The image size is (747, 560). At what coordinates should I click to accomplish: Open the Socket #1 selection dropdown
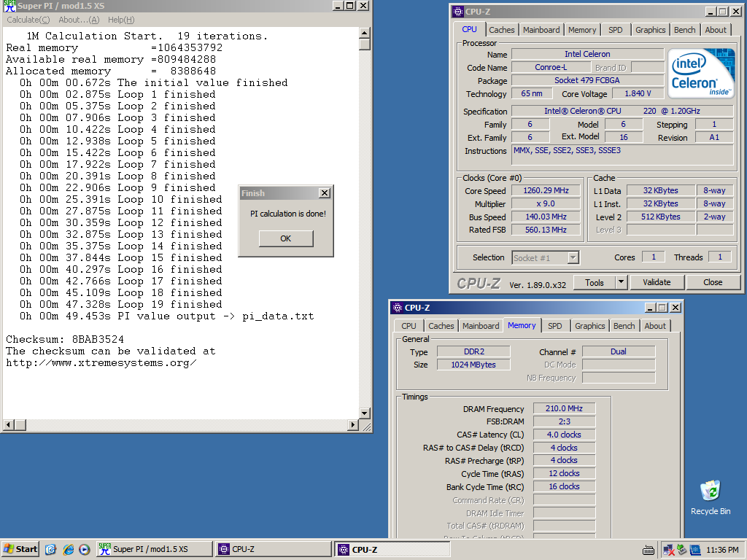pyautogui.click(x=573, y=257)
